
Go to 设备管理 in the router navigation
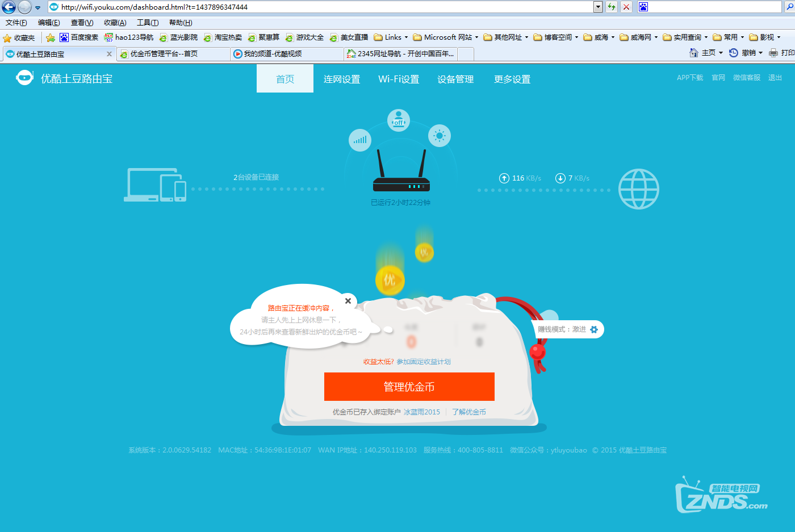pos(455,79)
